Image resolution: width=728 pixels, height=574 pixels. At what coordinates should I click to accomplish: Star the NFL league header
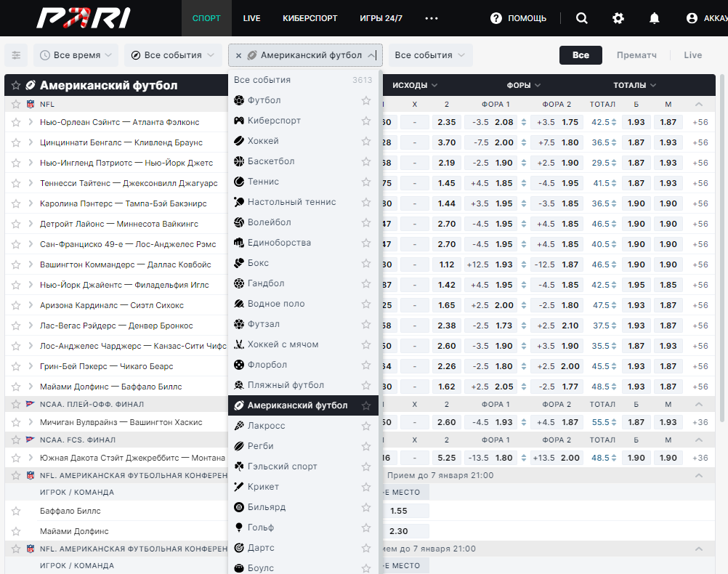(x=16, y=104)
